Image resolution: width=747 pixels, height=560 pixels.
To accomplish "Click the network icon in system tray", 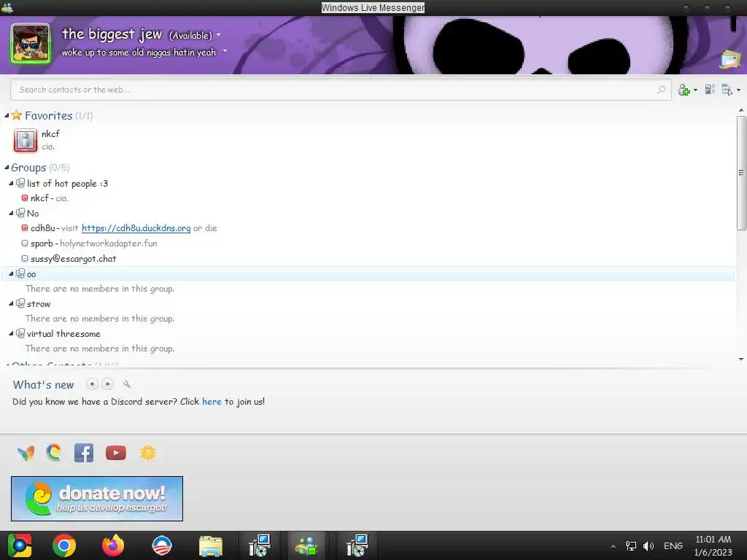I will 631,545.
